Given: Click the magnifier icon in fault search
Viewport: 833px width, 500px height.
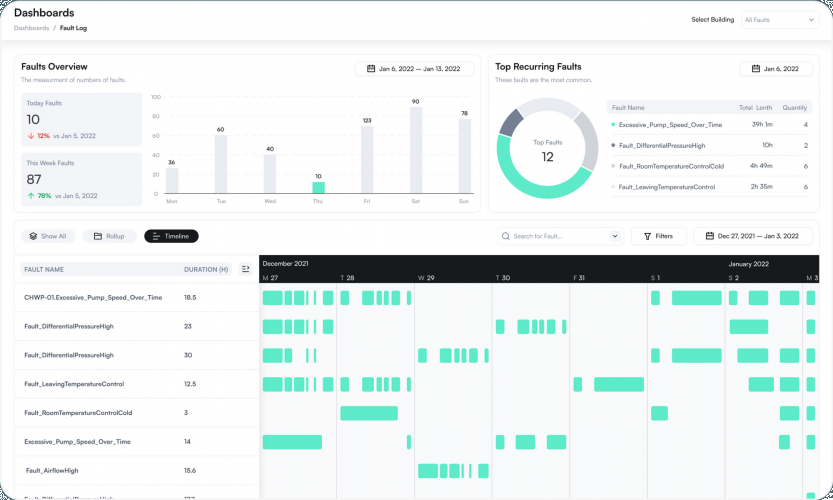Looking at the screenshot, I should pyautogui.click(x=506, y=236).
